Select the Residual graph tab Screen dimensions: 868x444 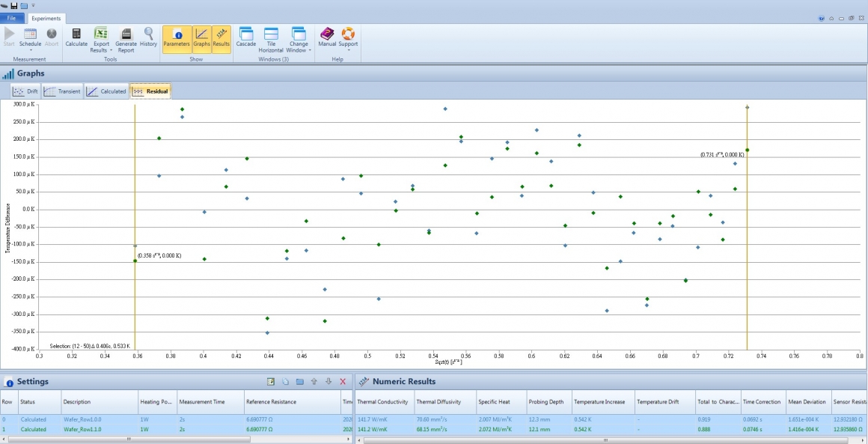pyautogui.click(x=150, y=91)
